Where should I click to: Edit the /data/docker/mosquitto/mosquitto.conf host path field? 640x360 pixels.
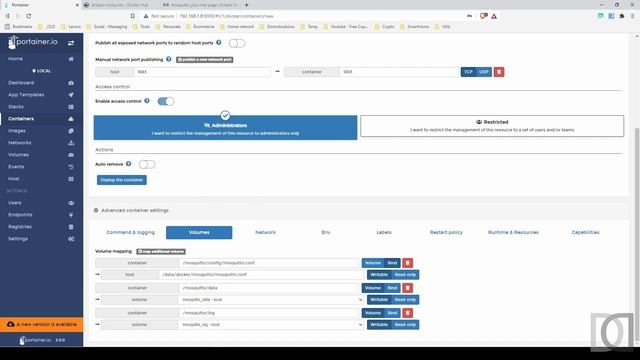[261, 275]
